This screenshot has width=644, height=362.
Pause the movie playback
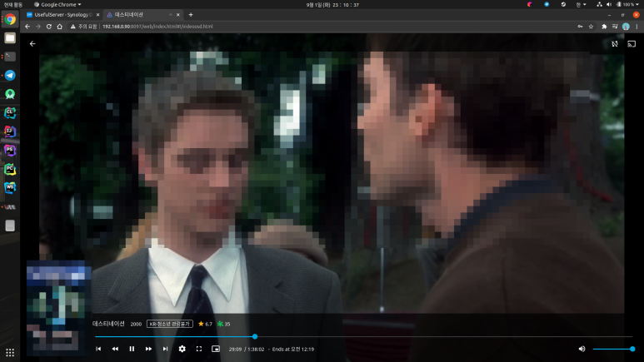132,349
